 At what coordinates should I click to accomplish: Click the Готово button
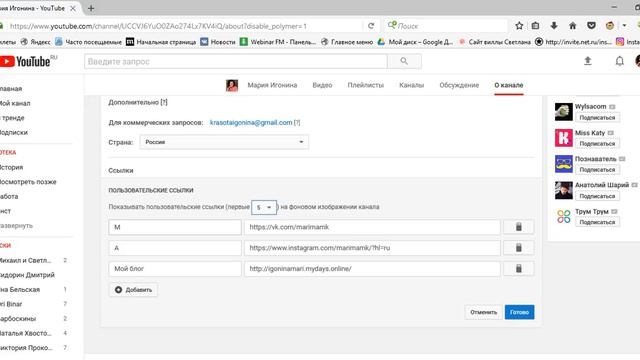pyautogui.click(x=519, y=312)
